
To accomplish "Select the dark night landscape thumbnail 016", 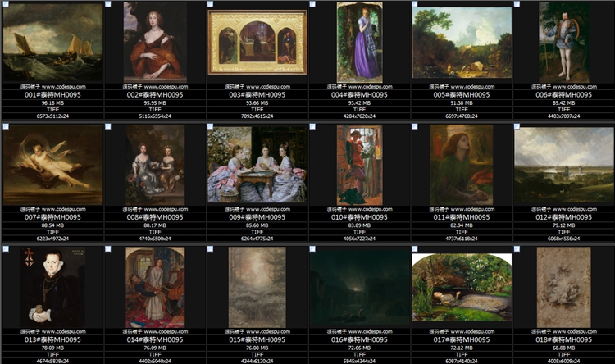I will [360, 287].
